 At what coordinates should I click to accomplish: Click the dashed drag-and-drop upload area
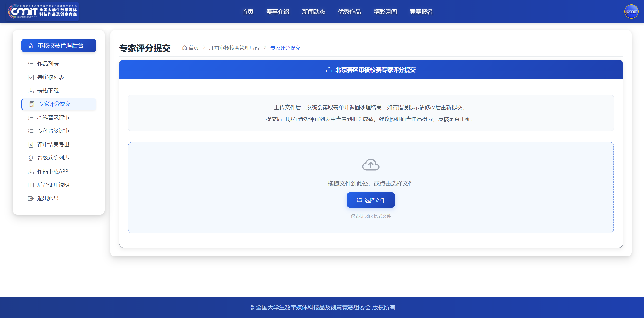[x=371, y=188]
